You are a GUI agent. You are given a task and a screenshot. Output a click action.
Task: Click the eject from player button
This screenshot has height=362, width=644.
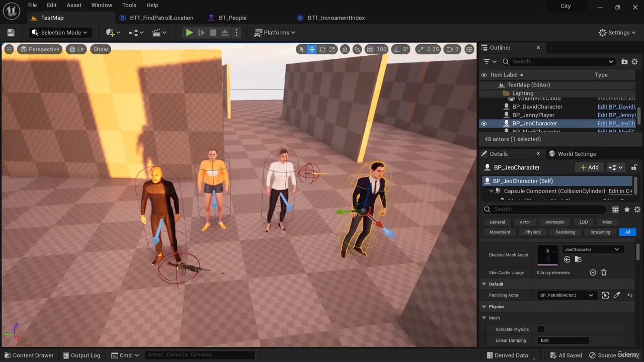(225, 33)
